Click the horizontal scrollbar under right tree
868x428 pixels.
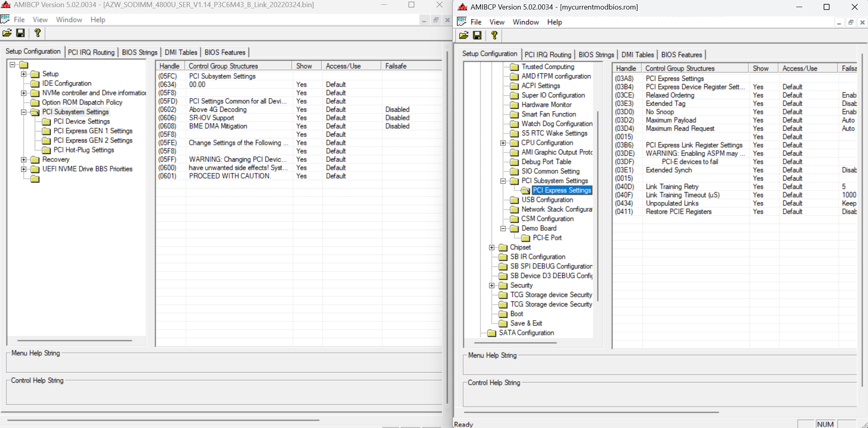pyautogui.click(x=515, y=343)
